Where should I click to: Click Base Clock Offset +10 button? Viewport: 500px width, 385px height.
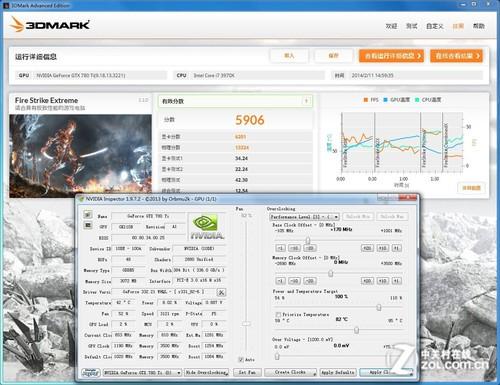383,248
